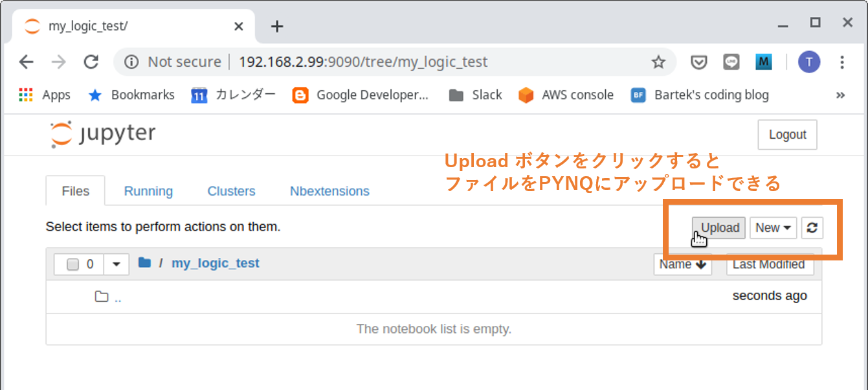Expand the selection dropdown arrow beside checkbox
The width and height of the screenshot is (868, 390).
click(x=117, y=264)
